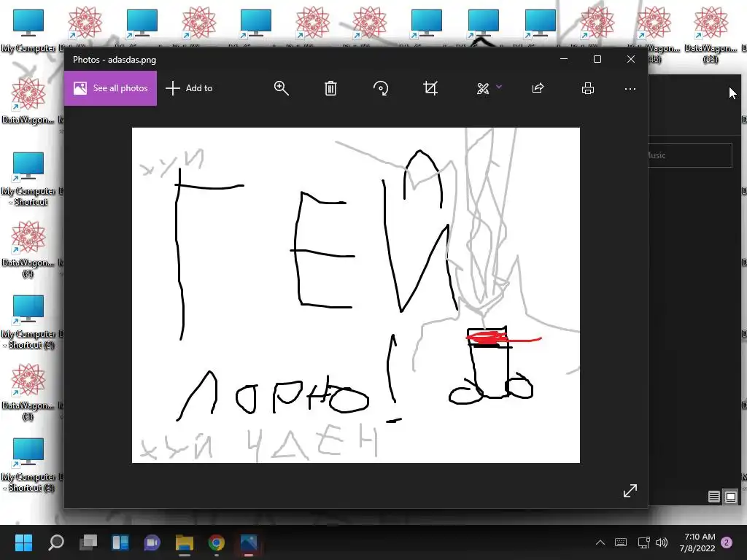Viewport: 747px width, 560px height.
Task: Open the touch keyboard tray icon
Action: point(621,542)
